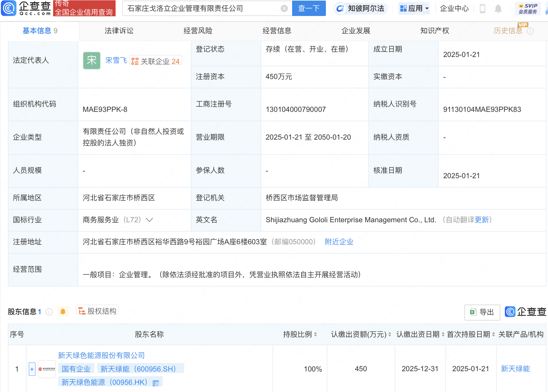Open 附近企业 nearby companies link
This screenshot has height=392, width=548.
[339, 242]
